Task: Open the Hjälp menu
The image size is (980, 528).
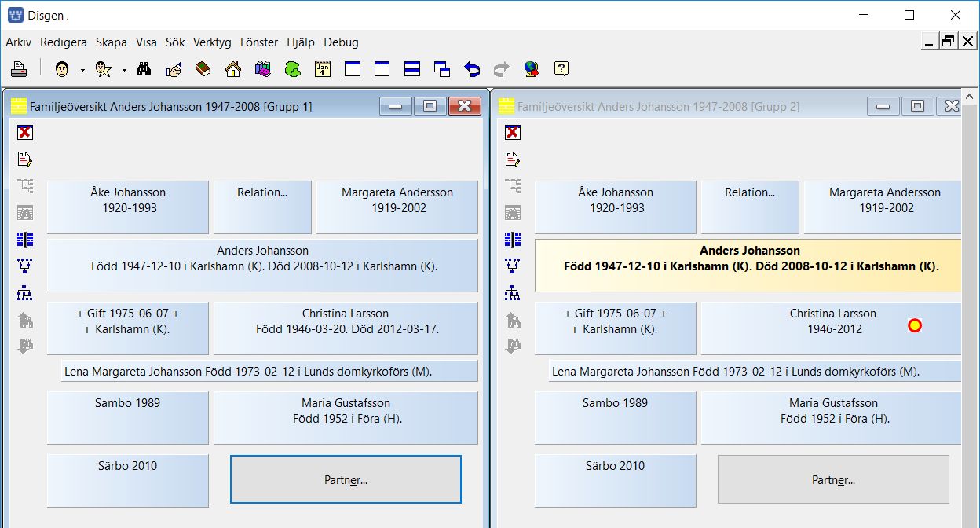Action: (301, 42)
